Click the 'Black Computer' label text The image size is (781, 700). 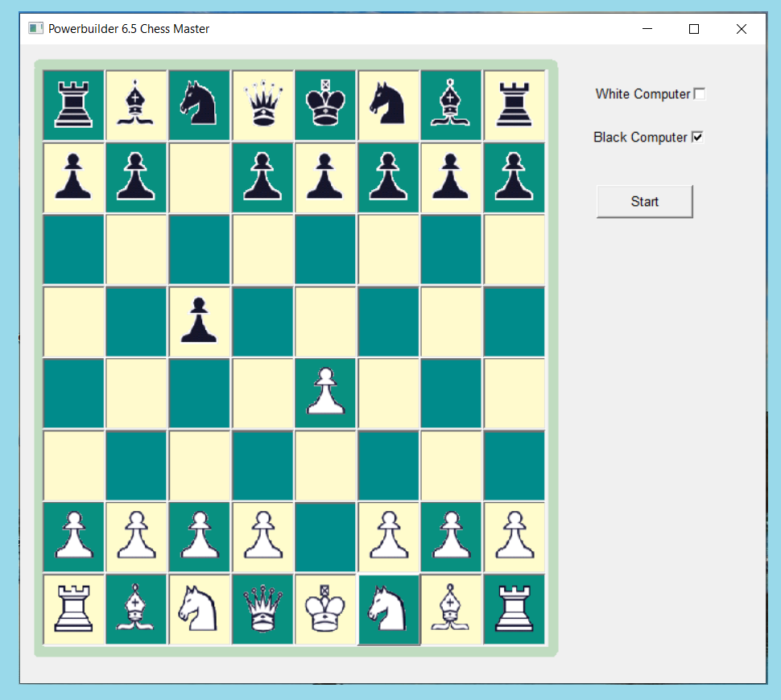(640, 137)
